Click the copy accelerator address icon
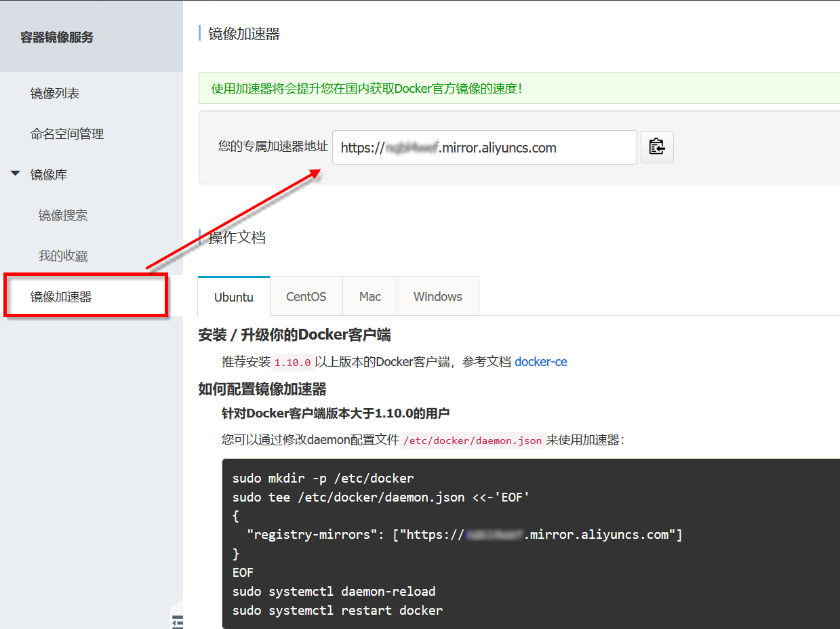This screenshot has width=840, height=629. coord(657,147)
